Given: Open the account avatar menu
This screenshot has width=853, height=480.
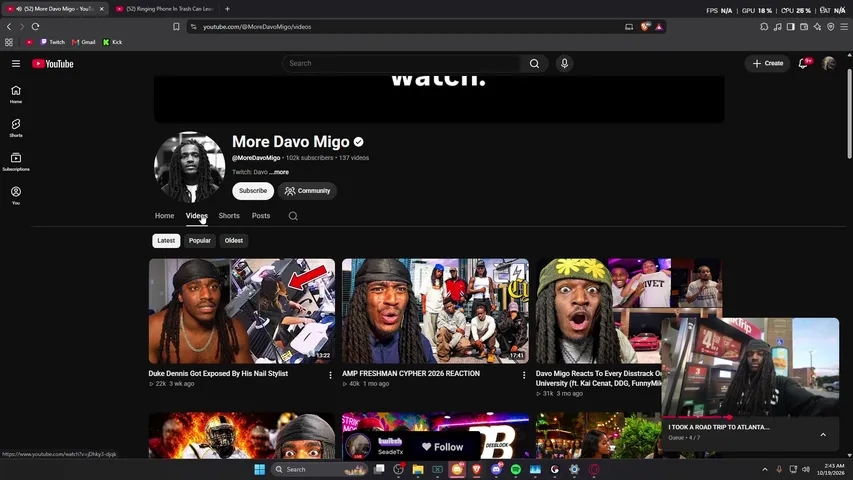Looking at the screenshot, I should tap(829, 64).
